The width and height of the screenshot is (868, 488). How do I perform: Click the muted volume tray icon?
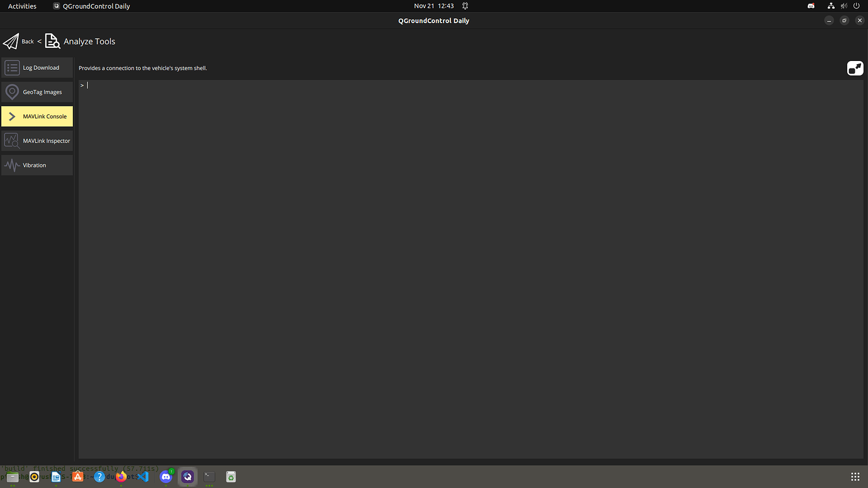click(x=844, y=6)
